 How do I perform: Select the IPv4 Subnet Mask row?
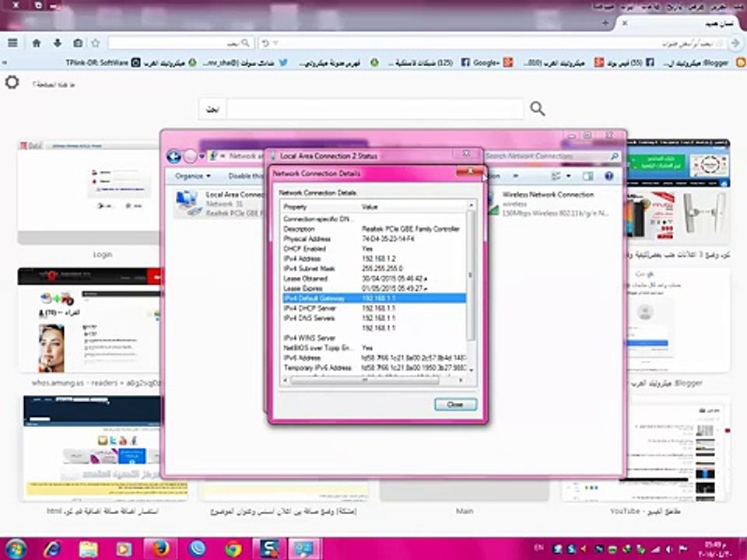coord(374,268)
